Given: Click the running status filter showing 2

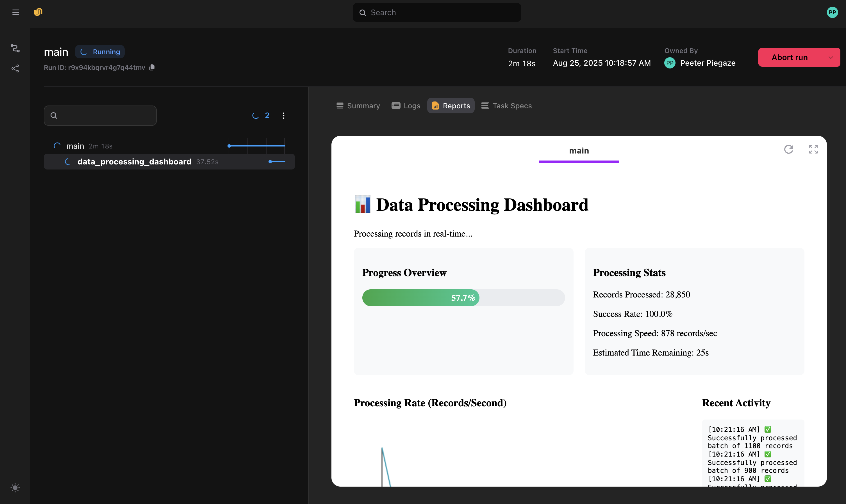Looking at the screenshot, I should click(261, 115).
